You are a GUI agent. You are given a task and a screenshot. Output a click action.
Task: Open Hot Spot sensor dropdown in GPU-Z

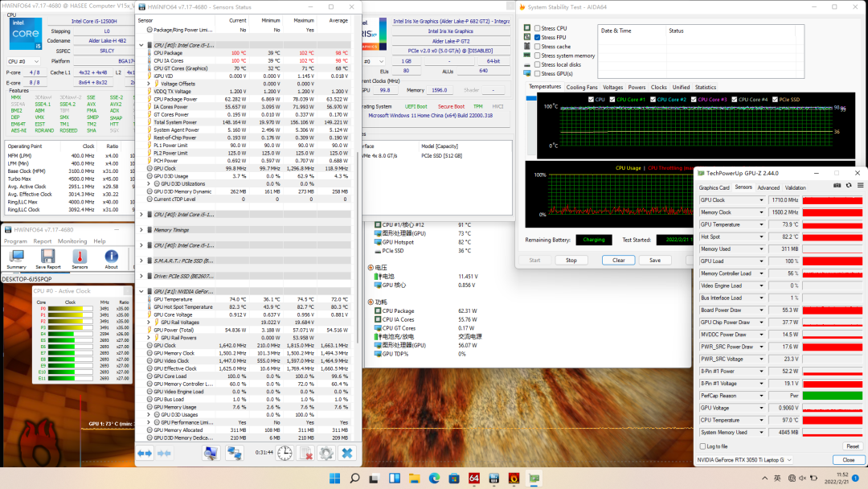point(761,236)
